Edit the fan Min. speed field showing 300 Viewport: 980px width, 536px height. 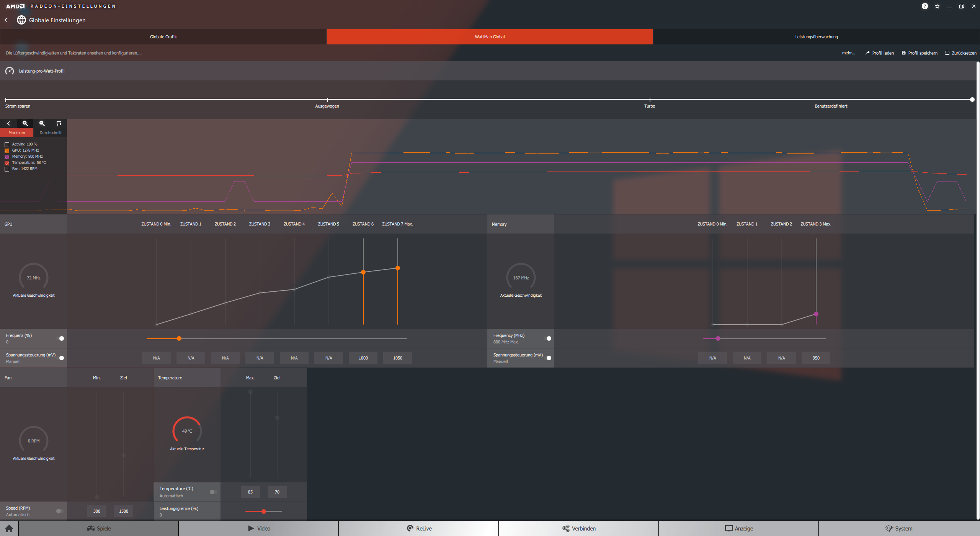pyautogui.click(x=97, y=511)
